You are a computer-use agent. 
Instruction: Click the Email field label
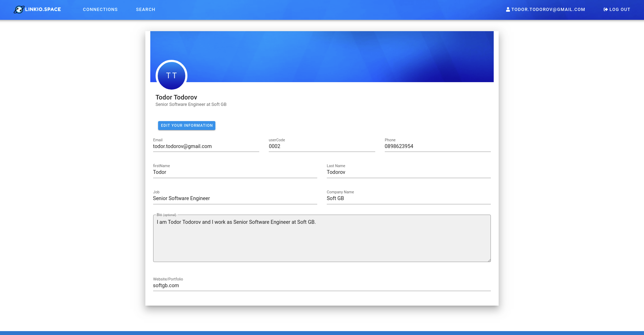point(158,140)
